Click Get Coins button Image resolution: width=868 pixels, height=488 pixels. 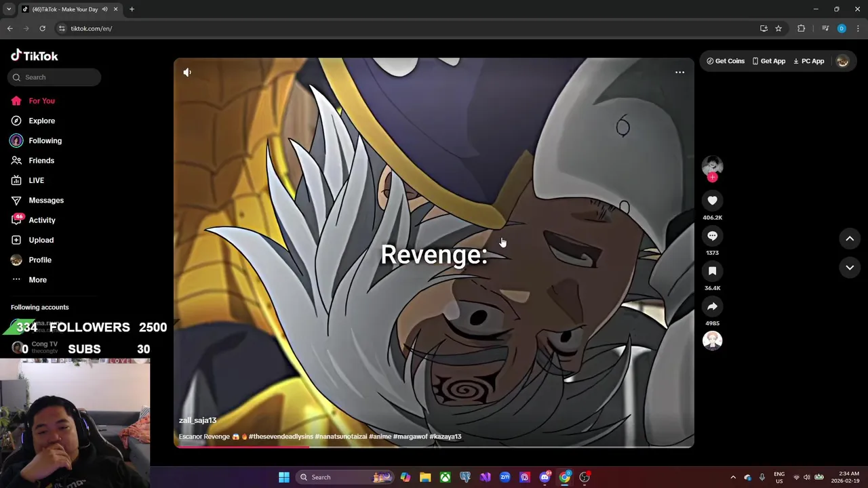click(x=725, y=61)
